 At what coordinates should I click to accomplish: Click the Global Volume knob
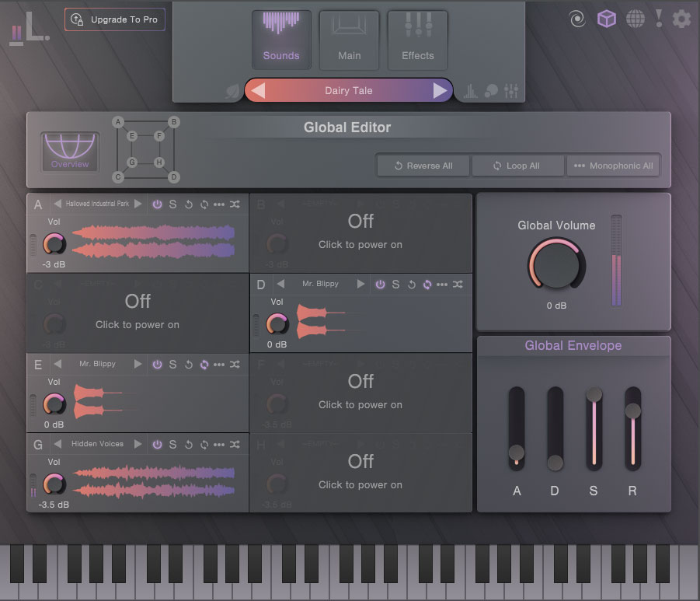coord(556,265)
